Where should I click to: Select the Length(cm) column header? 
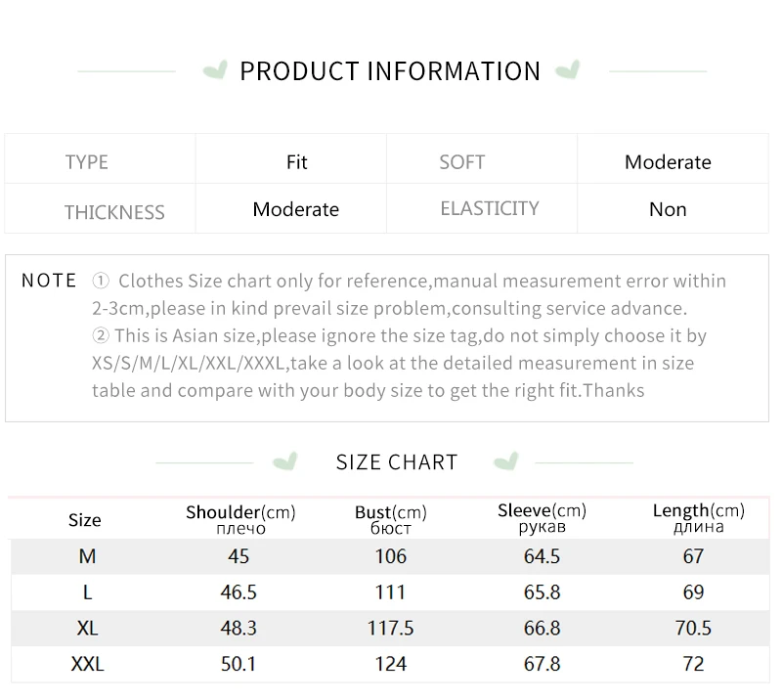point(698,517)
